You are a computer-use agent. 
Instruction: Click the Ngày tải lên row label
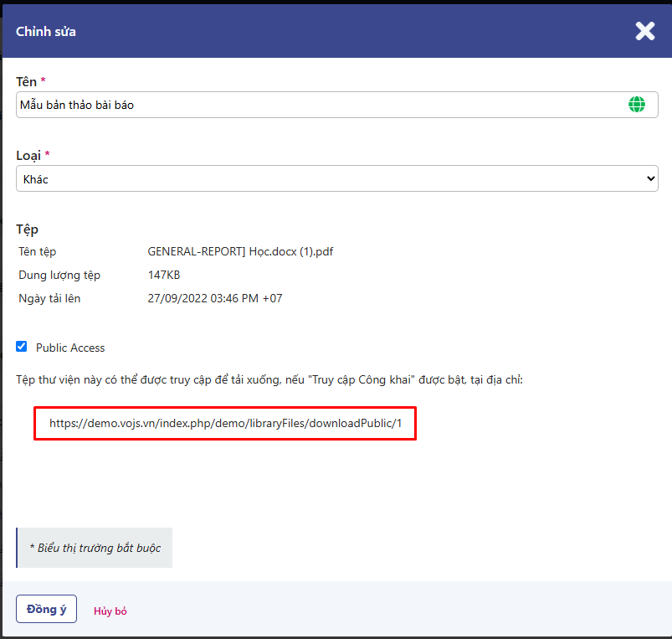tap(49, 298)
